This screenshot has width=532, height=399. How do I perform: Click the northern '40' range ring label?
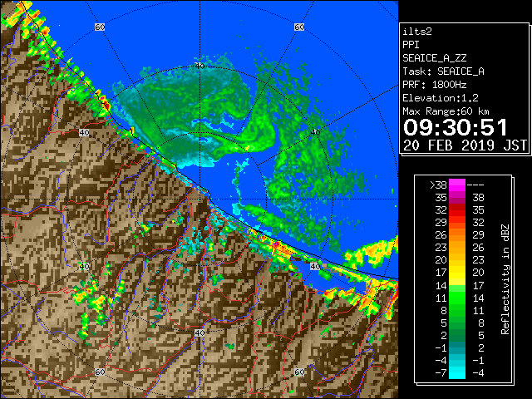pyautogui.click(x=199, y=66)
